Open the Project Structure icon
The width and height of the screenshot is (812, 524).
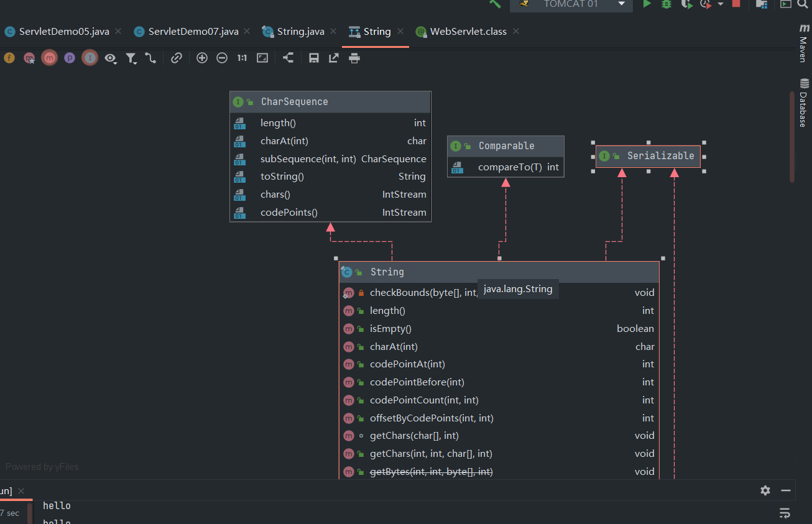761,4
